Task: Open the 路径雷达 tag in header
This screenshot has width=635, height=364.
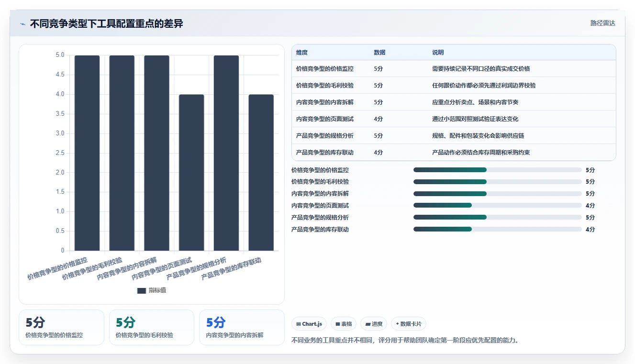Action: (602, 23)
